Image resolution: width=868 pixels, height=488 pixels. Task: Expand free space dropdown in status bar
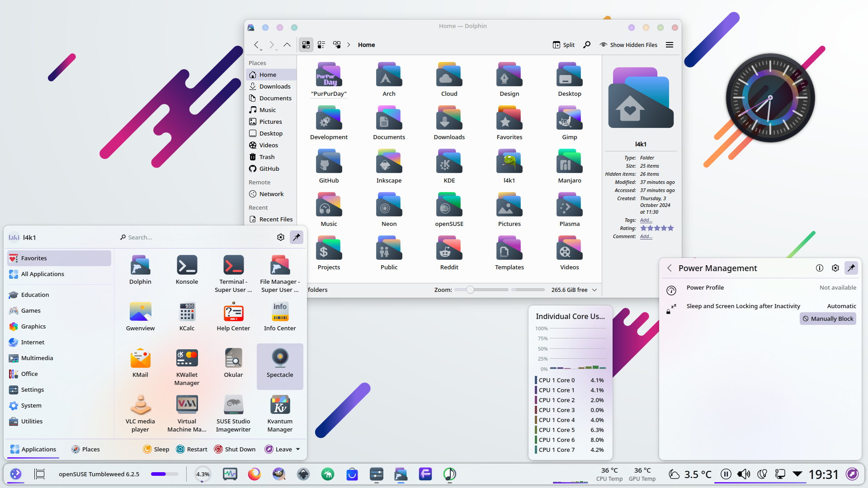594,290
